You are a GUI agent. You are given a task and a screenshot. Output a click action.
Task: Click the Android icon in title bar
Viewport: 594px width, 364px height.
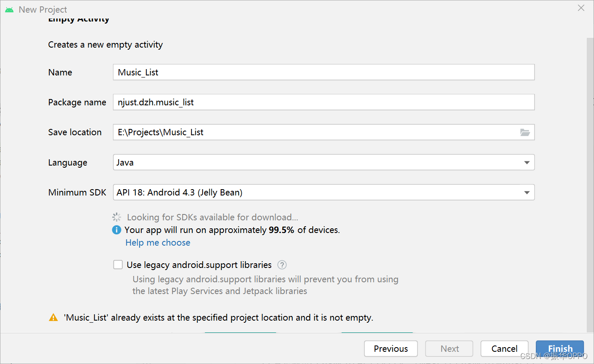coord(9,10)
